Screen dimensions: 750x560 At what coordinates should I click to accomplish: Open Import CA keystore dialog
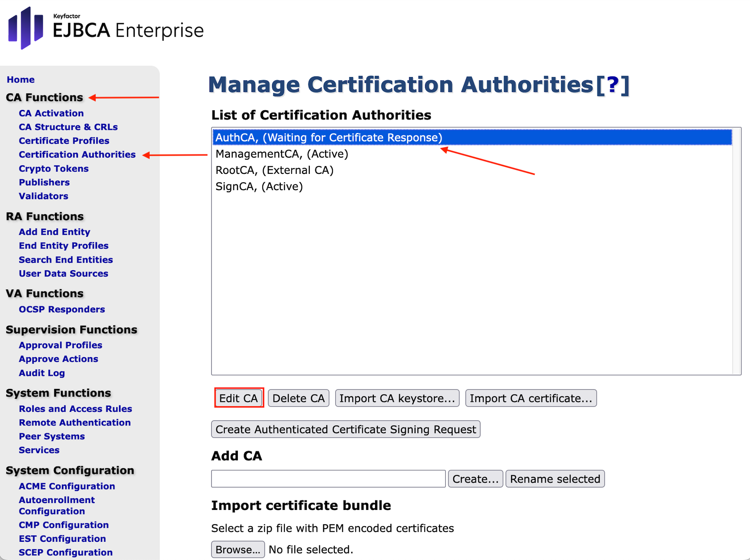coord(397,398)
